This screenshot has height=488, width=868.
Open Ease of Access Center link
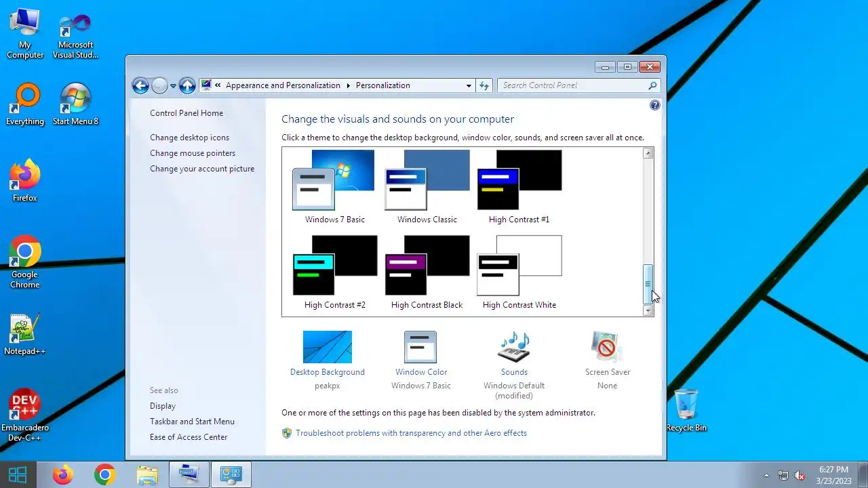point(189,437)
